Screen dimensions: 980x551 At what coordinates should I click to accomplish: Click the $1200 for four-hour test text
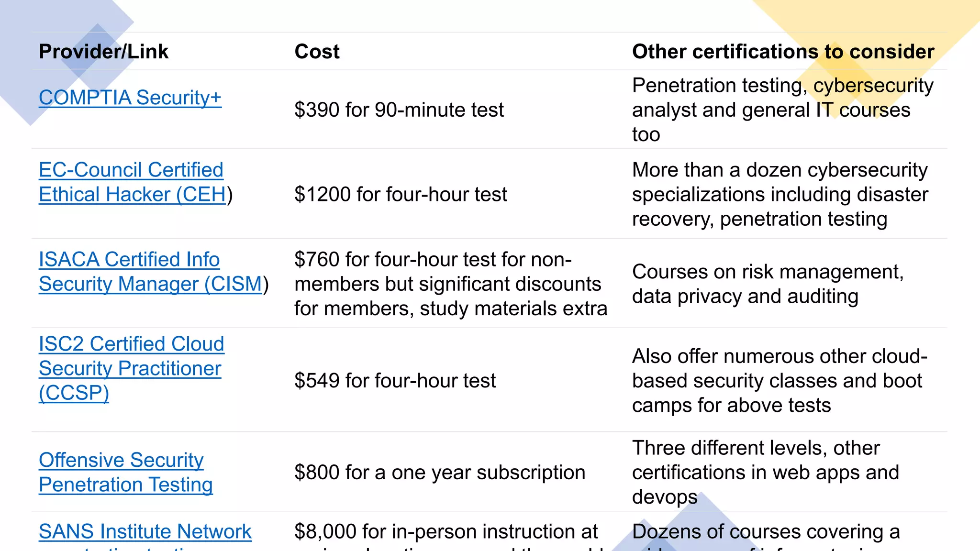pyautogui.click(x=401, y=195)
